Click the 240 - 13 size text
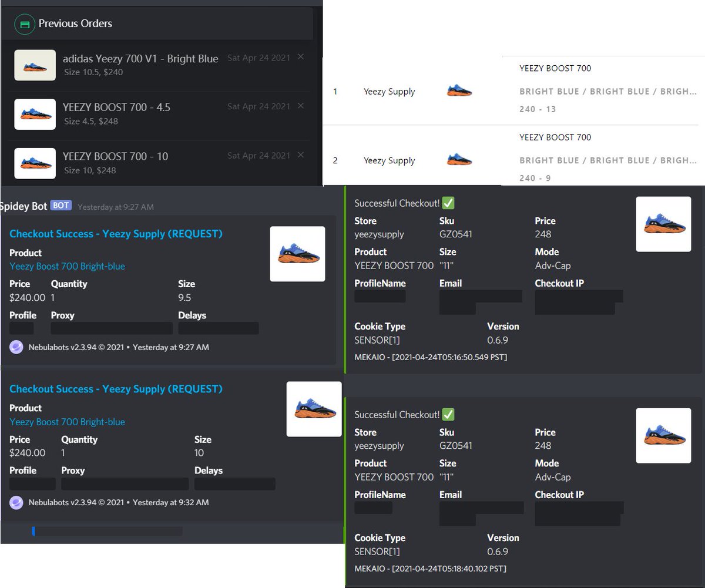Image resolution: width=705 pixels, height=588 pixels. pos(538,109)
